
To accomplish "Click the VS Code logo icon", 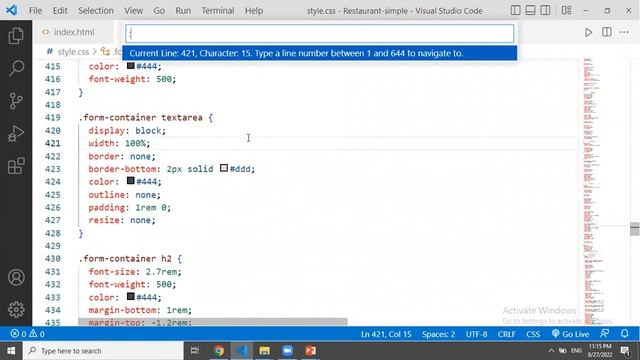I will [x=11, y=10].
